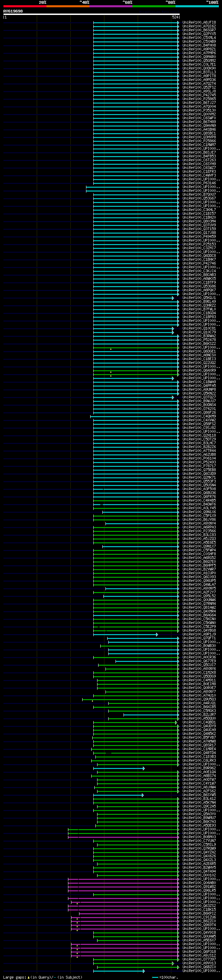222x980 pixels.
Task: Select hit UniRef100_A4SBH6
Action: coord(199,129)
